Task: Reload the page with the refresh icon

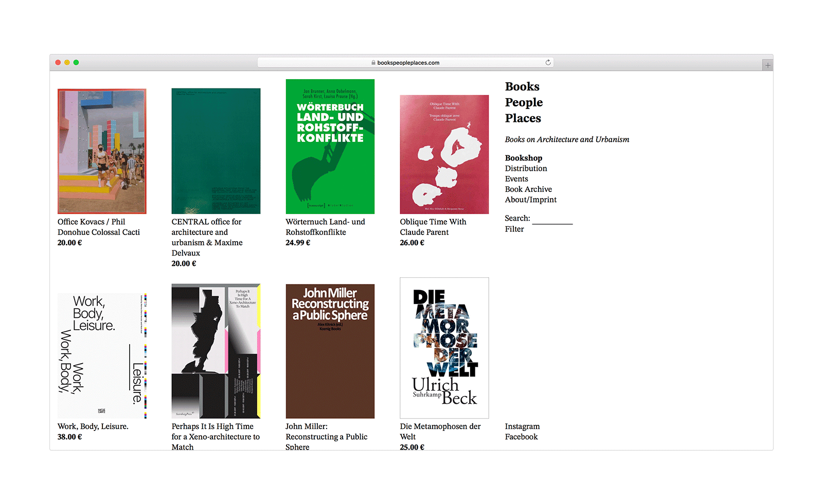Action: [548, 62]
